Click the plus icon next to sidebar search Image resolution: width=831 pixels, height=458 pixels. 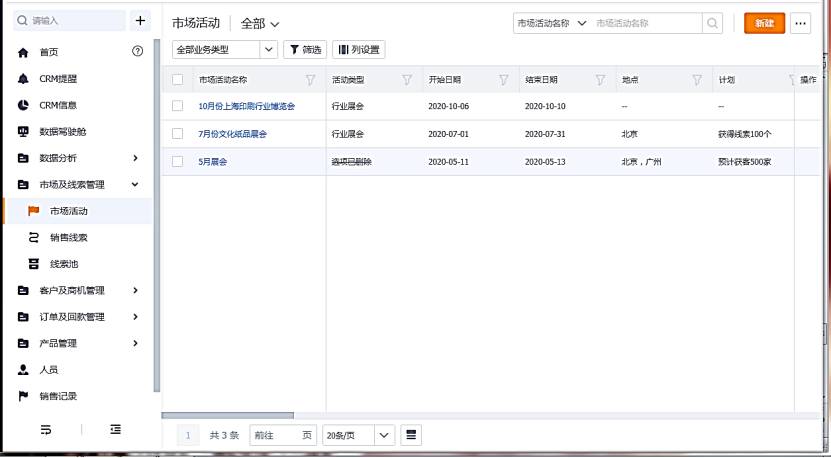tap(140, 21)
